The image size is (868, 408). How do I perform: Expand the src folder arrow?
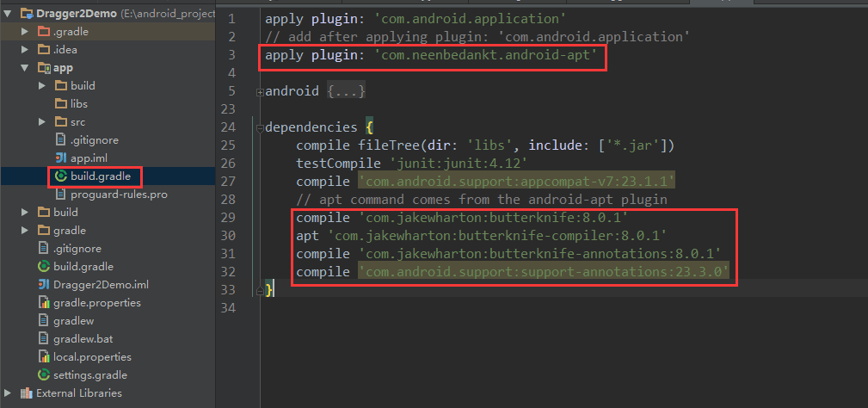[x=42, y=122]
